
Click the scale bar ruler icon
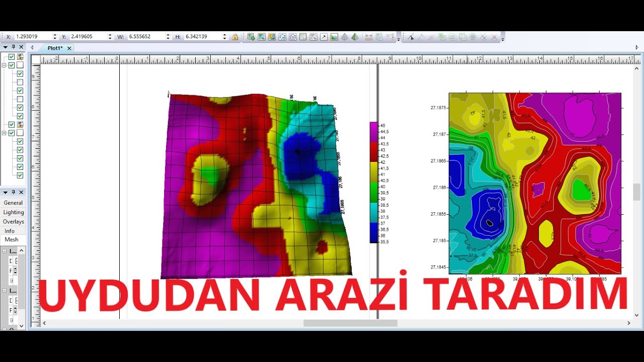click(x=369, y=37)
